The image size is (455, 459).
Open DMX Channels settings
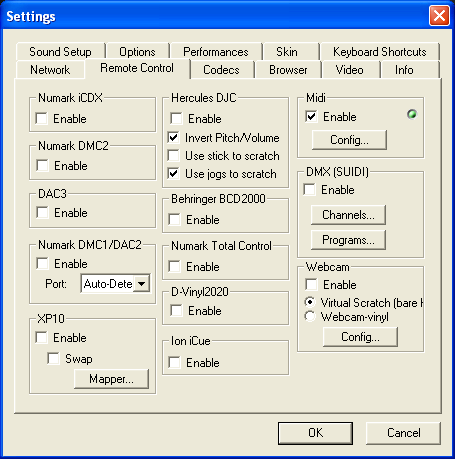[348, 215]
